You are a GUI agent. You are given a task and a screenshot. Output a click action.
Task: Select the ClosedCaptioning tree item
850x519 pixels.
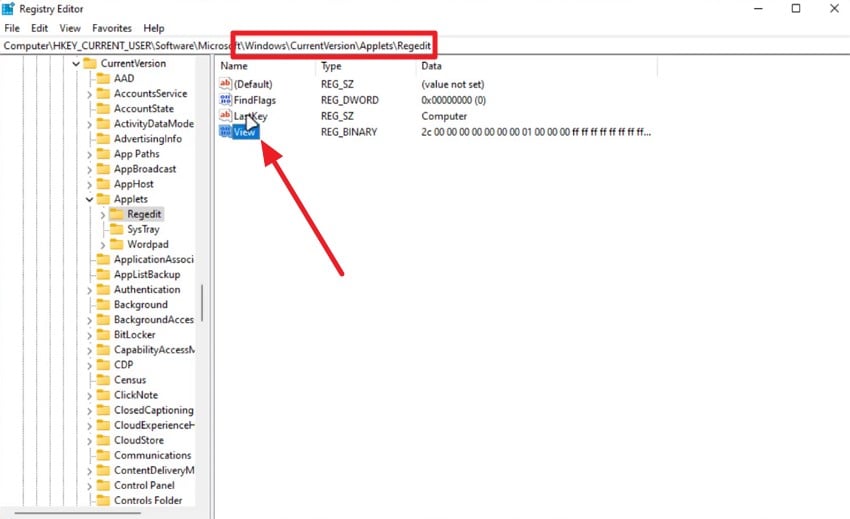[x=153, y=410]
